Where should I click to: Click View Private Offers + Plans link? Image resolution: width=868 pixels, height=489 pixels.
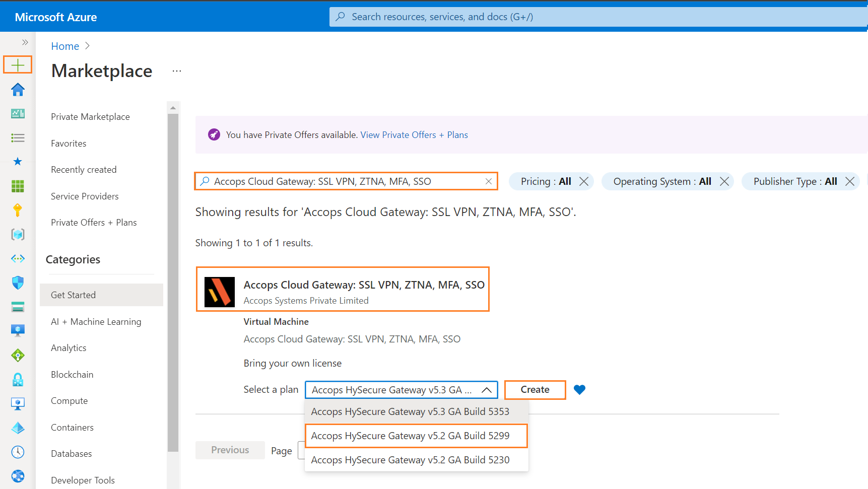click(414, 135)
